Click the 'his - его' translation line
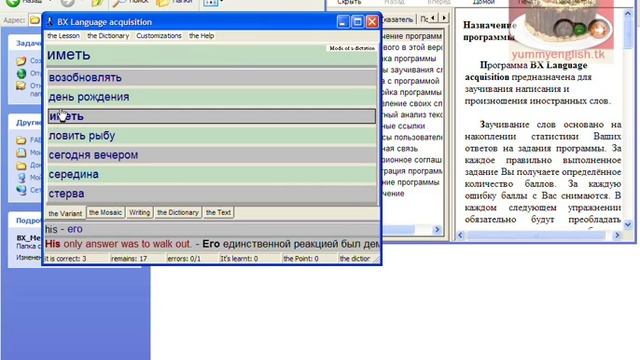The width and height of the screenshot is (640, 360). (64, 229)
